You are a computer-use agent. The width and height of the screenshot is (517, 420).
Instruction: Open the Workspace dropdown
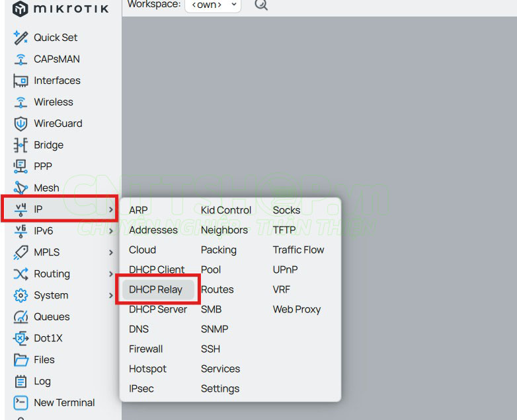[x=213, y=5]
